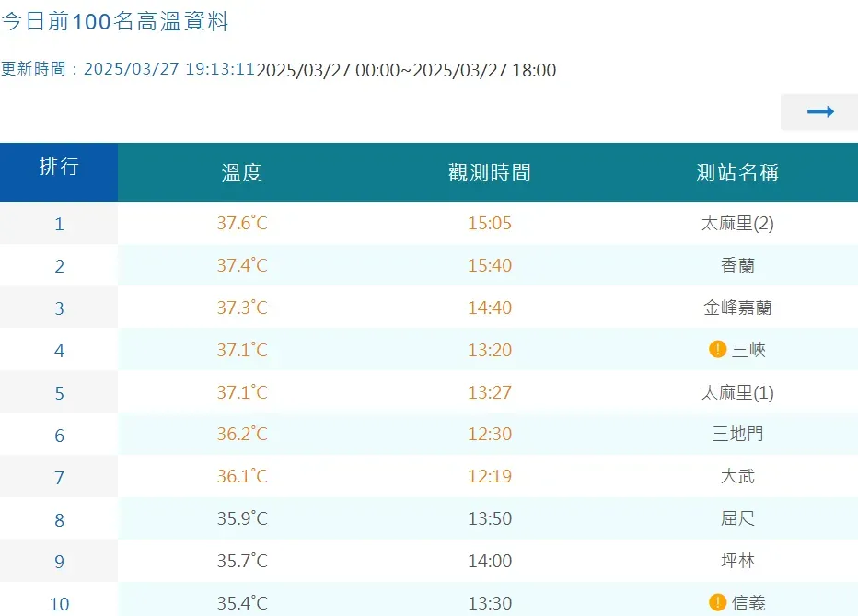
Task: Click station name 香蘭
Action: 737,265
